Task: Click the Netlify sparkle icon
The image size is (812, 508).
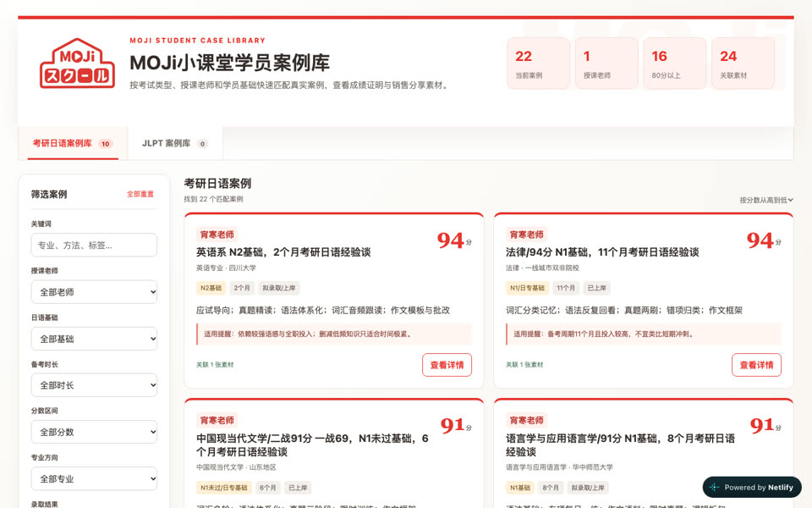Action: coord(715,488)
